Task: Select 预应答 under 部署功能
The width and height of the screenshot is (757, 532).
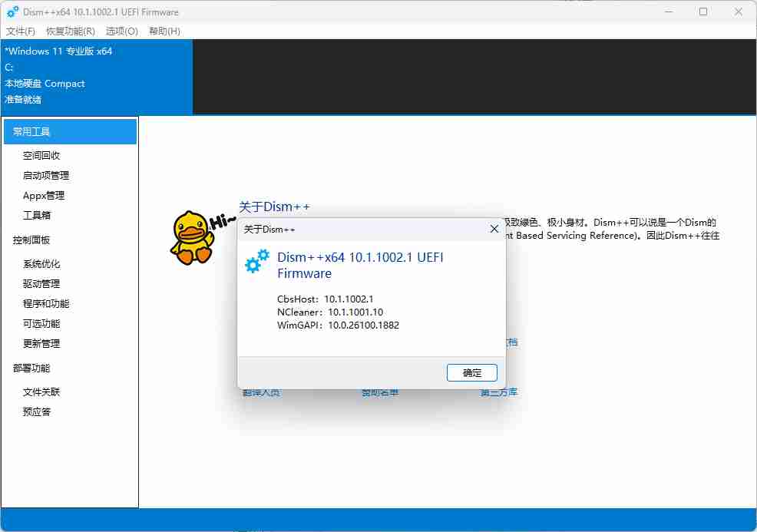Action: tap(38, 411)
